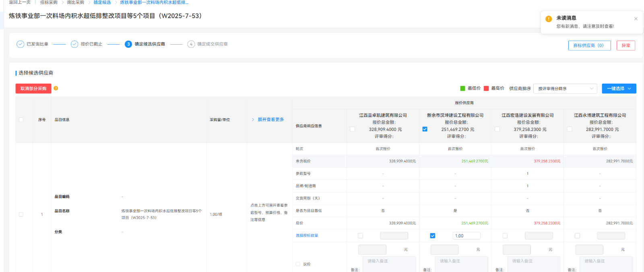Click the 报价已截止 step checkmark icon
This screenshot has height=272, width=644.
[74, 44]
